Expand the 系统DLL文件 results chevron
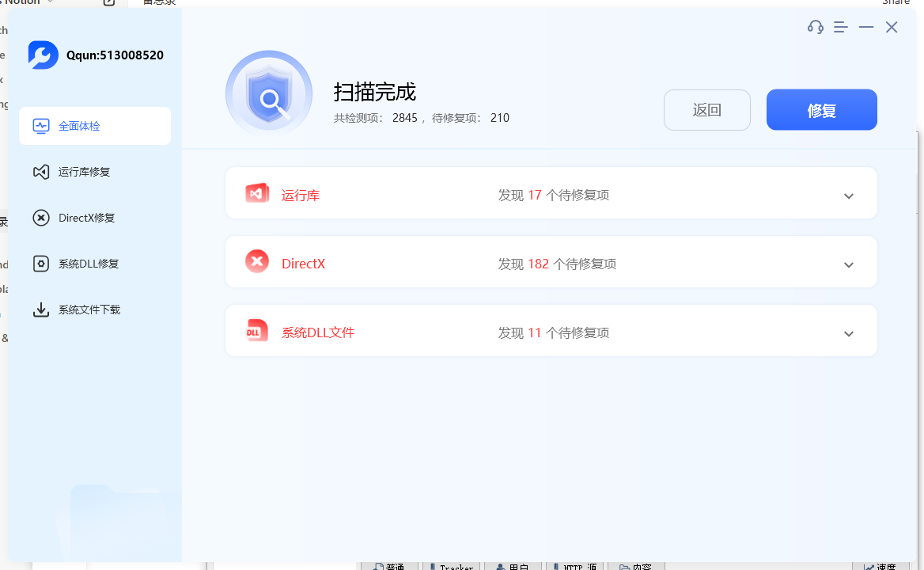Screen dimensions: 924x570 pyautogui.click(x=849, y=334)
